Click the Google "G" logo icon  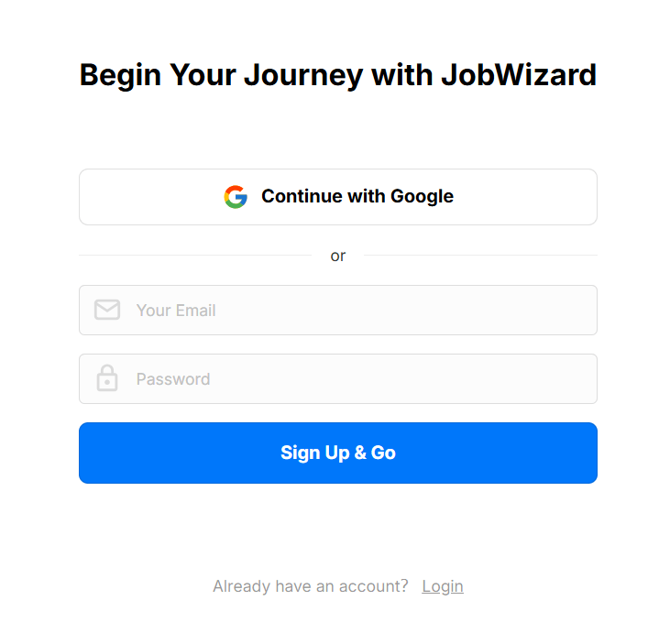[236, 197]
